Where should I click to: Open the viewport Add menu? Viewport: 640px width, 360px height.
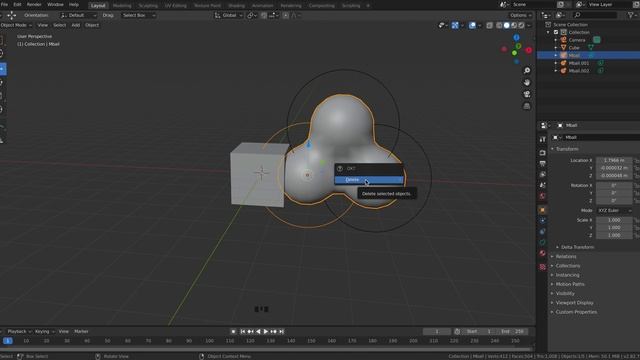click(x=76, y=25)
